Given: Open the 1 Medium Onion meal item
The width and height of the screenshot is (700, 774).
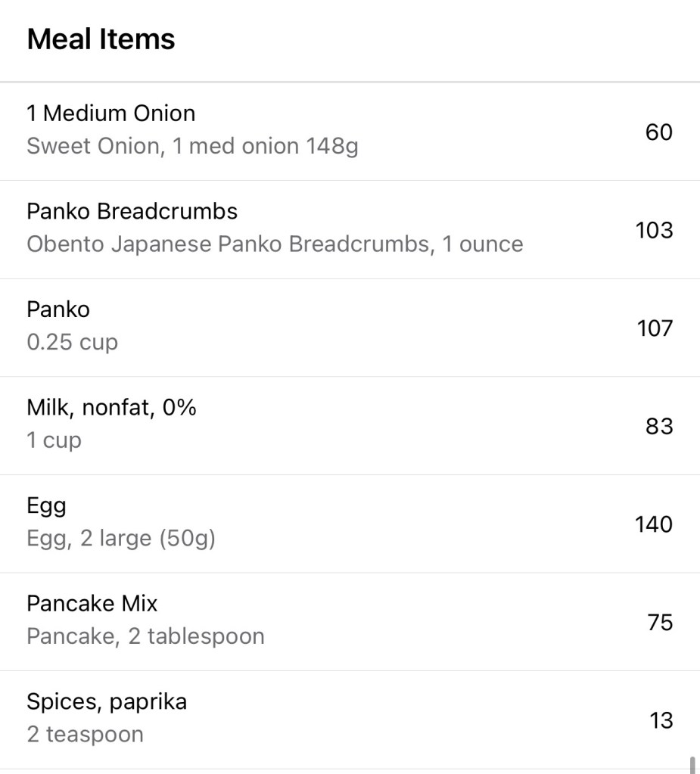Looking at the screenshot, I should (x=111, y=113).
